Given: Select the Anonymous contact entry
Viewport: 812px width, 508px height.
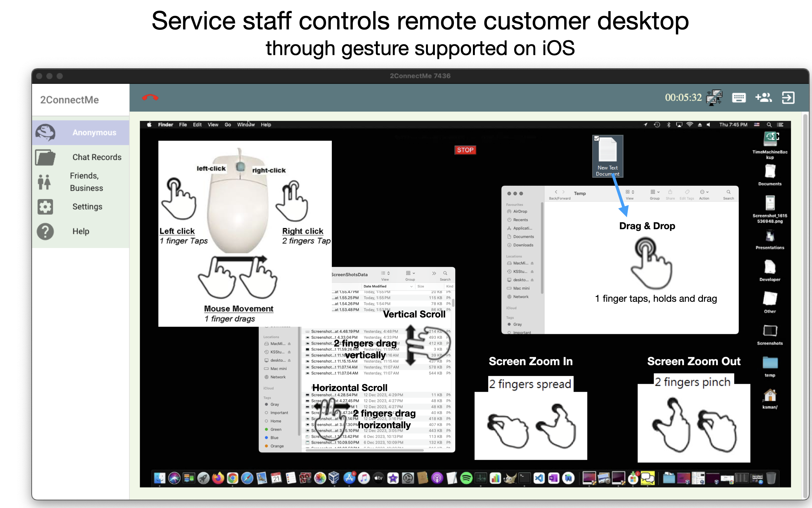Looking at the screenshot, I should 81,133.
